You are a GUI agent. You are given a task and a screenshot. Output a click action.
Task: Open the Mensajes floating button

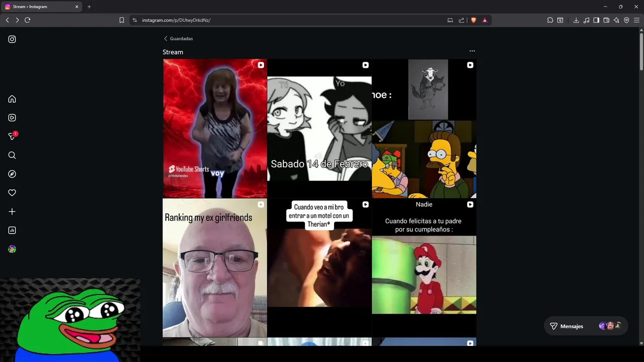[586, 326]
